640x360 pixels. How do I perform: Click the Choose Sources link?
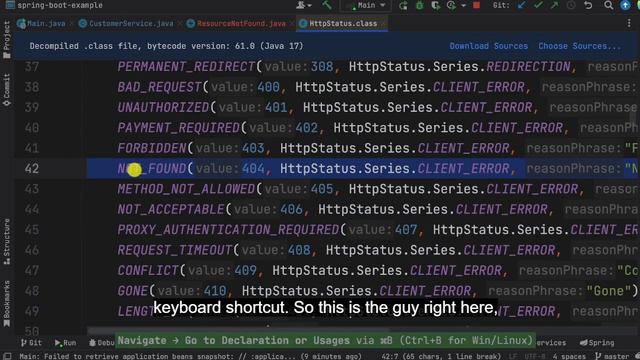click(579, 46)
